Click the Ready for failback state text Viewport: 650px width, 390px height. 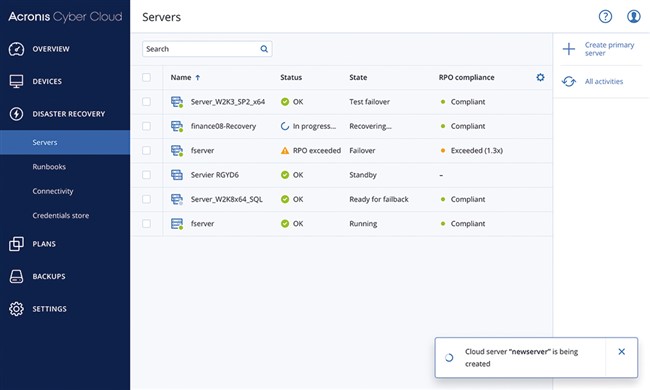coord(378,199)
